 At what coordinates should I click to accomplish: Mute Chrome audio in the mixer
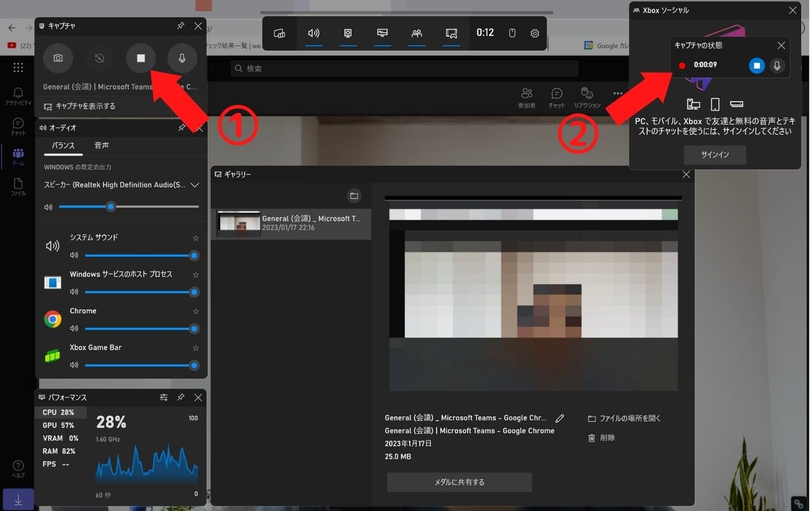[74, 329]
